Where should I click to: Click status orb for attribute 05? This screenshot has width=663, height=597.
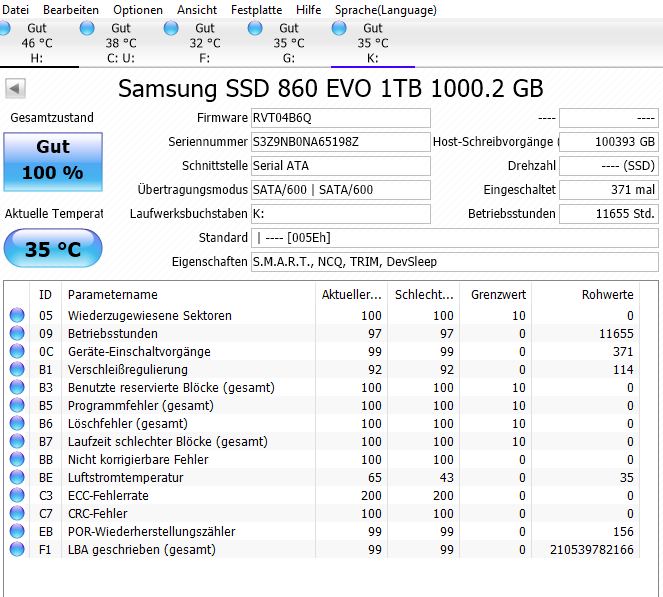click(x=17, y=315)
